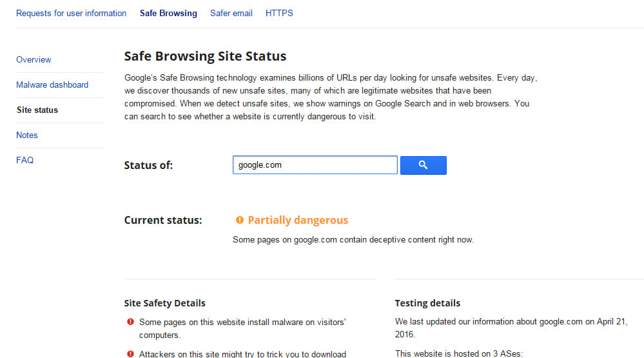The height and width of the screenshot is (358, 644).
Task: Open the HTTPS tab
Action: tap(279, 13)
